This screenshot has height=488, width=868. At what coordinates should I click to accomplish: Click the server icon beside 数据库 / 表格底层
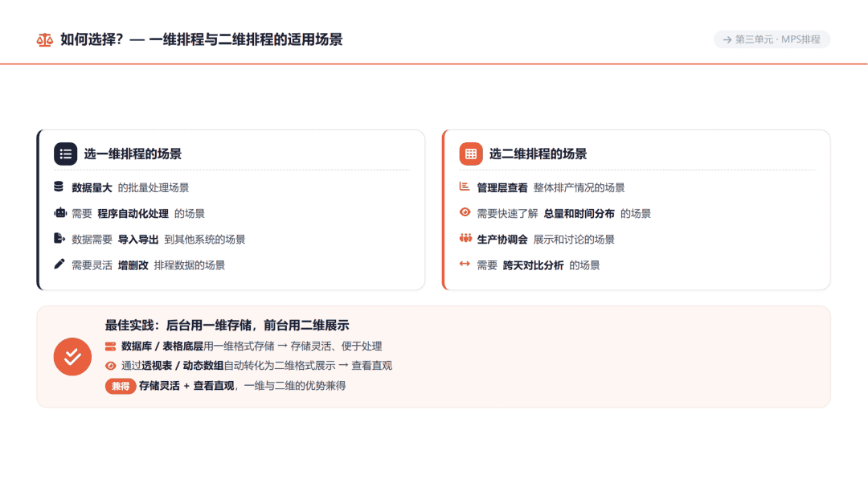point(110,347)
